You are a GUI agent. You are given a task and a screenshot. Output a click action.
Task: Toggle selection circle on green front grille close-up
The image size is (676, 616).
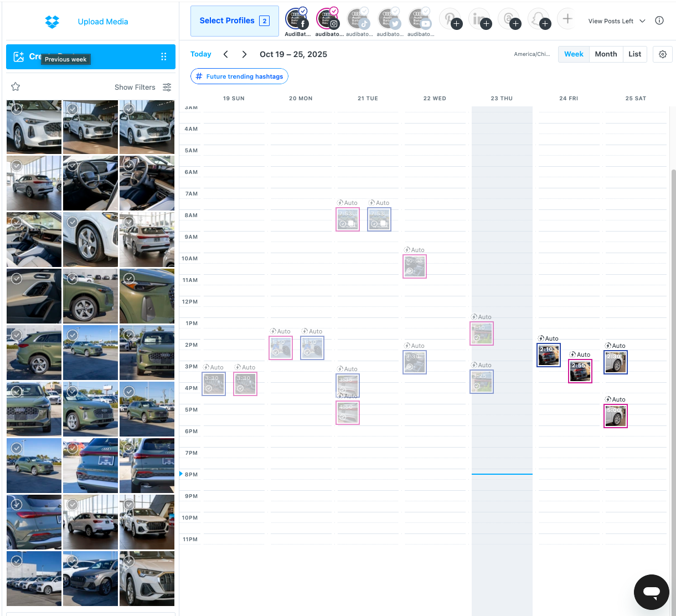[x=17, y=392]
